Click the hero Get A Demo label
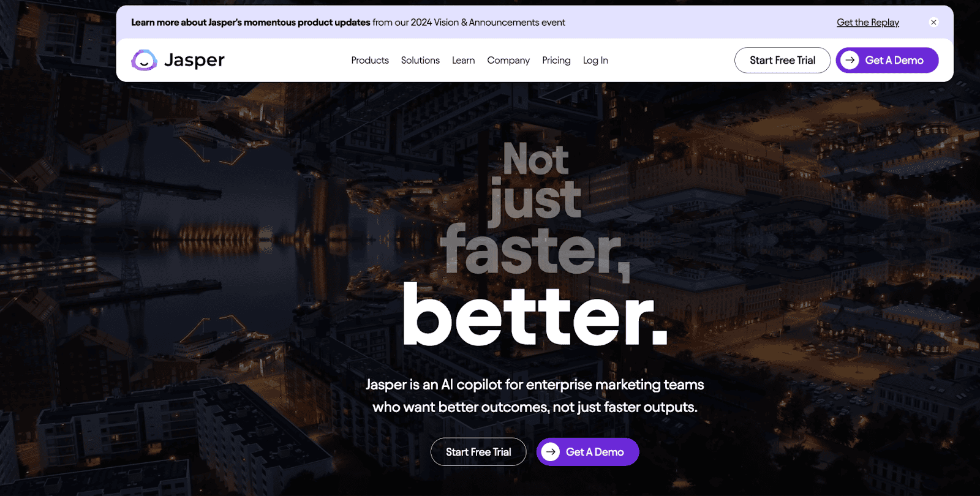 coord(595,452)
